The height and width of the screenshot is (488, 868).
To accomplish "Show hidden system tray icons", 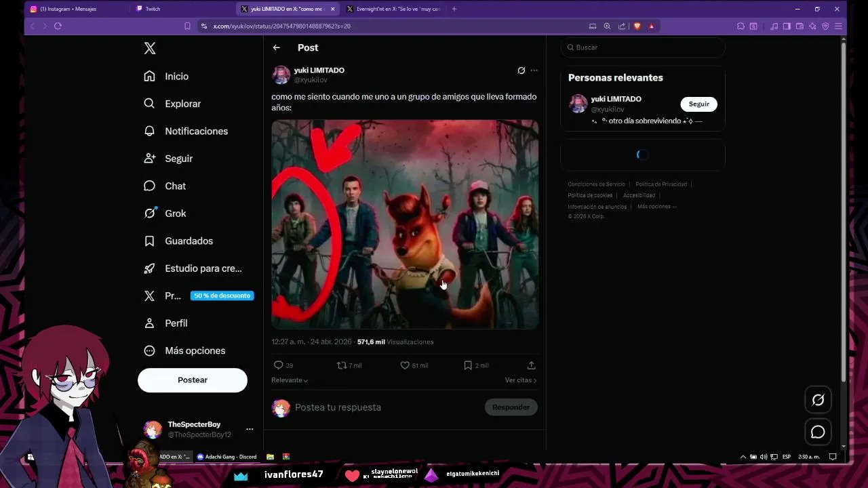I will point(743,457).
